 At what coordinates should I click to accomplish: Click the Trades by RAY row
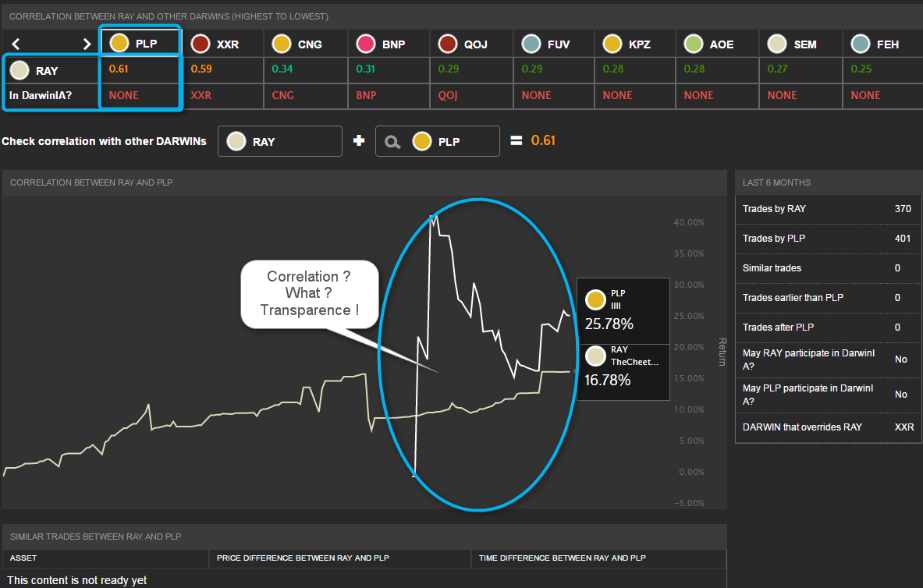pos(829,209)
